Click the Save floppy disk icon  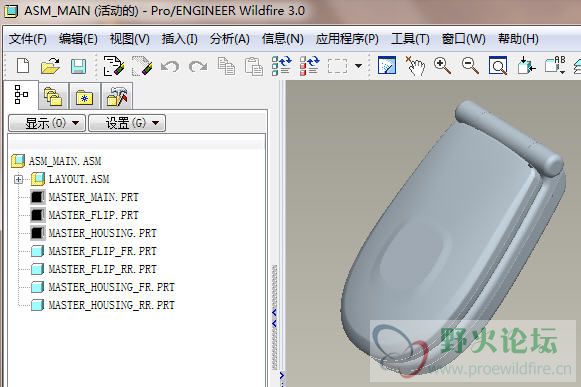pos(78,67)
